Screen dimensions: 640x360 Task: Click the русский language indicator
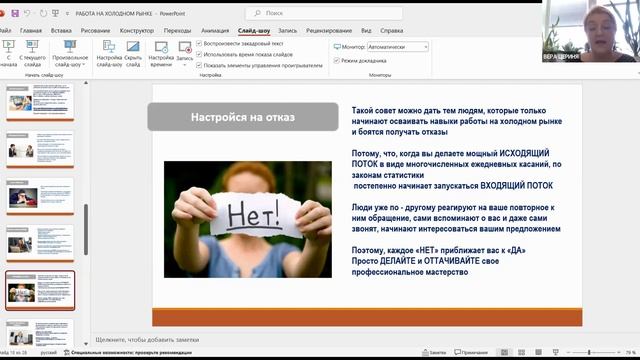pos(49,353)
